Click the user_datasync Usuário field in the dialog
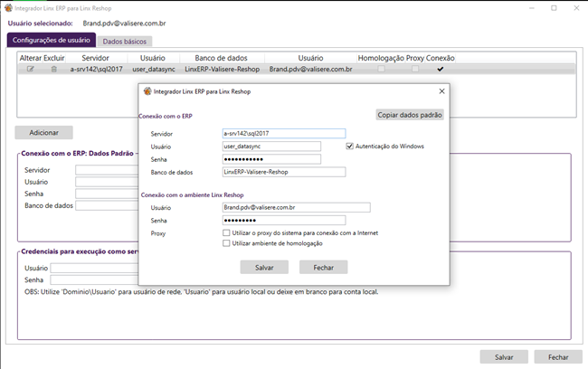588x369 pixels. (x=271, y=147)
